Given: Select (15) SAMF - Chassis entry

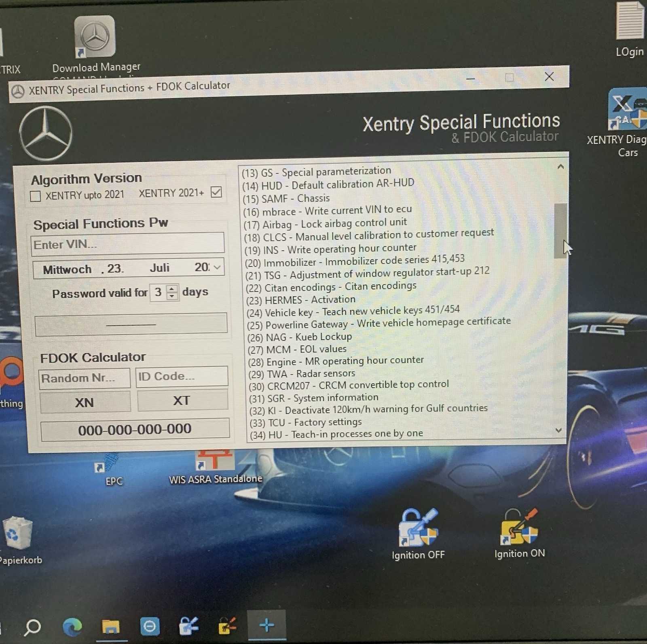Looking at the screenshot, I should tap(286, 198).
